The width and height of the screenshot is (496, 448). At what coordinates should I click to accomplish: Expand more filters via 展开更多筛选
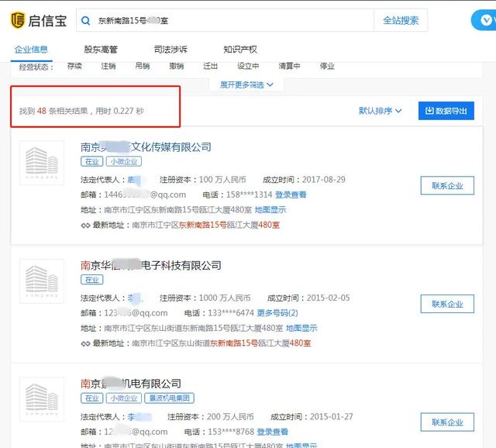[x=246, y=84]
